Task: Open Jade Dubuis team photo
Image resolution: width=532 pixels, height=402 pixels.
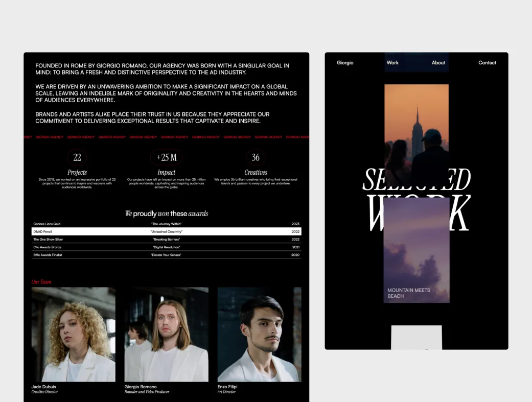Action: coord(74,334)
